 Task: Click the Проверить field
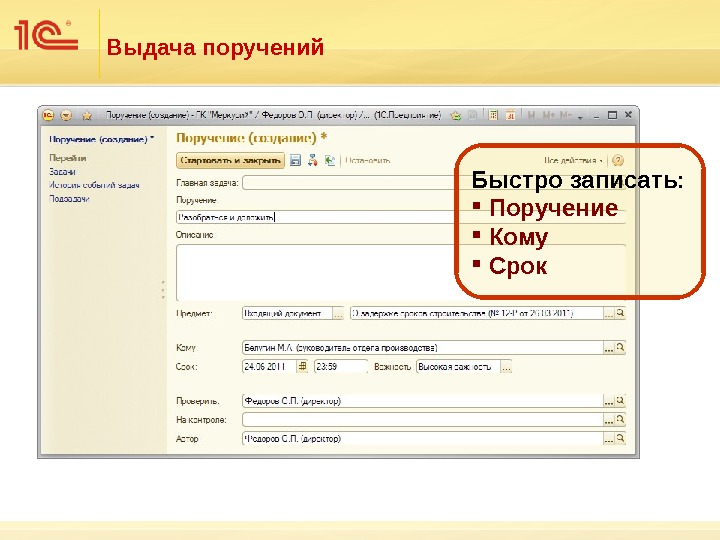[x=422, y=401]
